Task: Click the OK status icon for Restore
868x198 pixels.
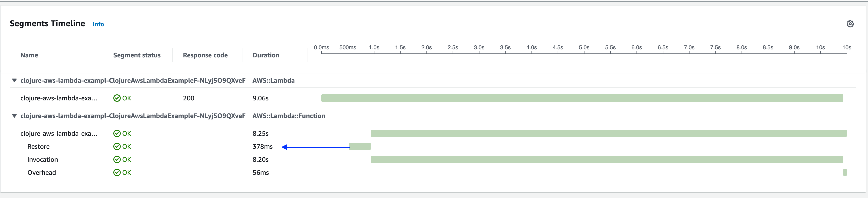Action: click(117, 146)
